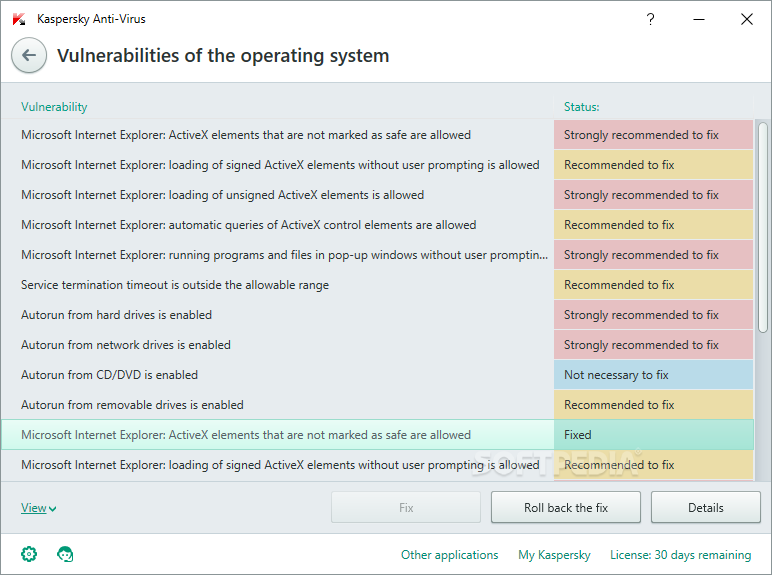Image resolution: width=772 pixels, height=575 pixels.
Task: Click status of Autorun from network drives
Action: [x=654, y=345]
